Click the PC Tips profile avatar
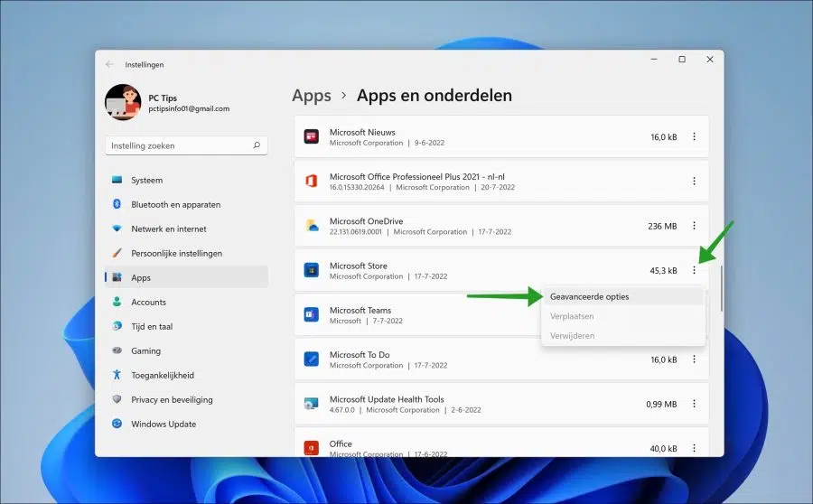Viewport: 813px width, 504px height. tap(123, 102)
